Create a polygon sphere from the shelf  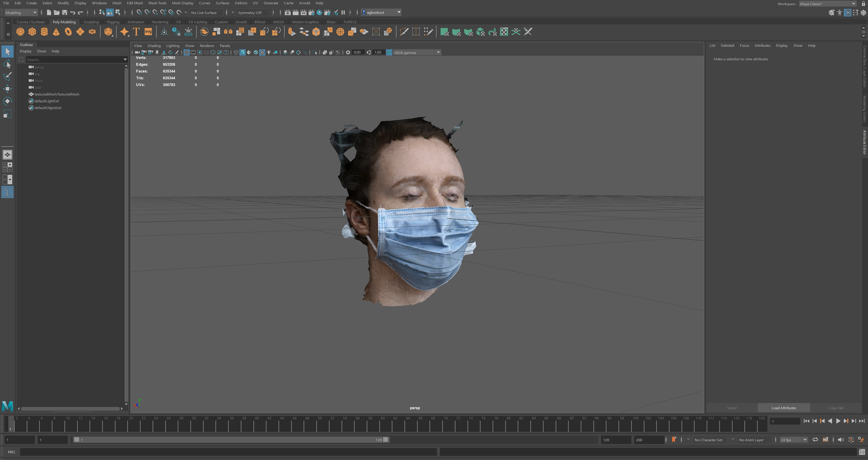(20, 32)
